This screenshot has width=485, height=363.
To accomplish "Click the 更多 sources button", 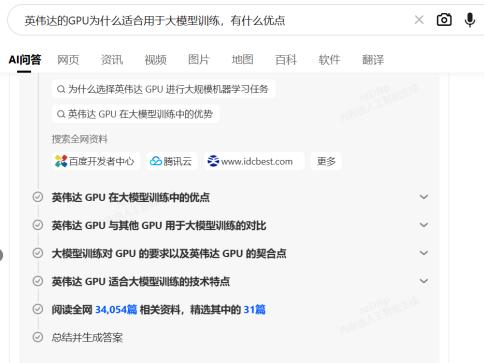I will point(326,161).
